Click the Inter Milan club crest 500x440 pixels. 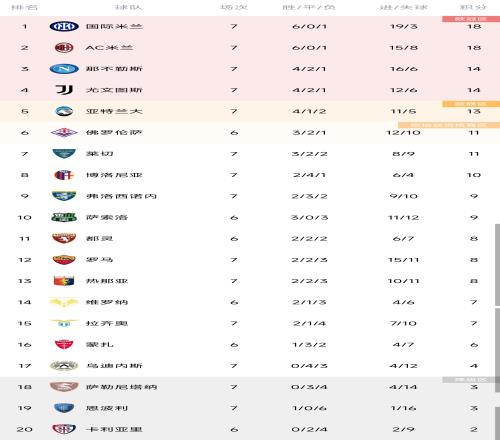click(64, 26)
